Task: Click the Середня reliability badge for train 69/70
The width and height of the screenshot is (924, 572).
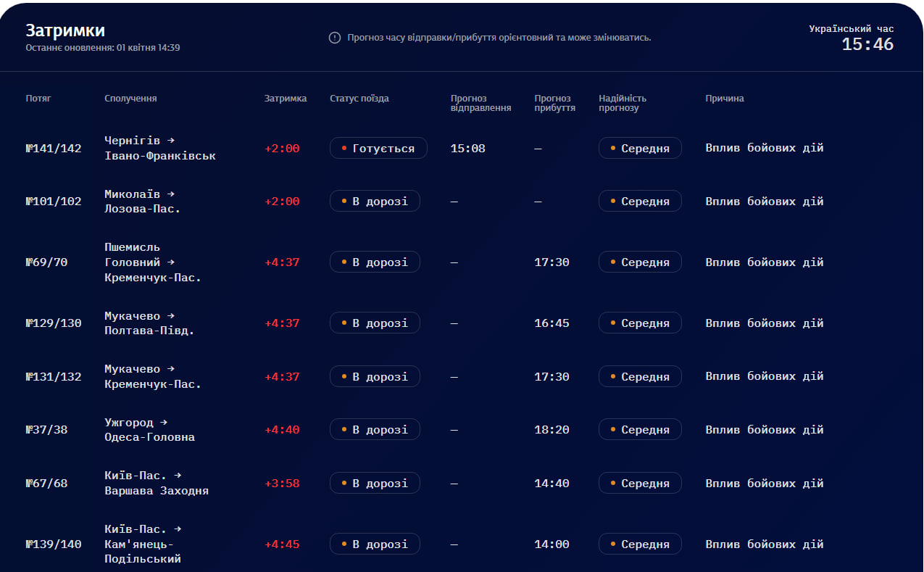Action: (640, 262)
